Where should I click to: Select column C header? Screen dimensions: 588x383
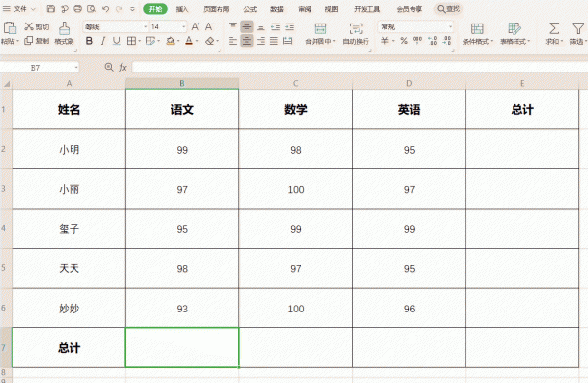click(x=296, y=83)
